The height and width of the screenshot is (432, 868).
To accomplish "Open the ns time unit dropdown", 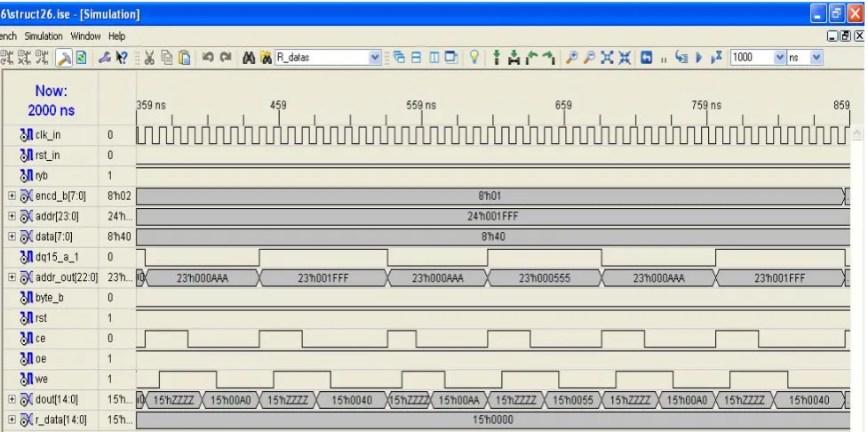I will point(816,57).
